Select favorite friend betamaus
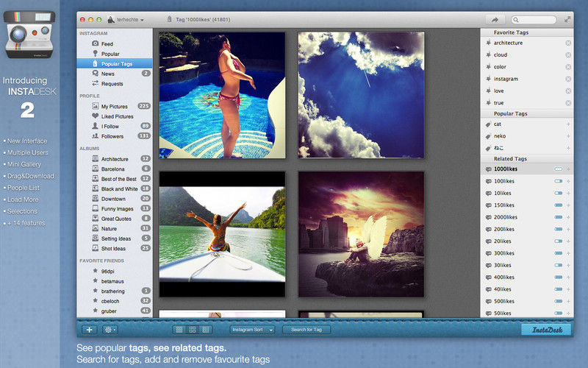Screen dimensions: 588x368 115,281
